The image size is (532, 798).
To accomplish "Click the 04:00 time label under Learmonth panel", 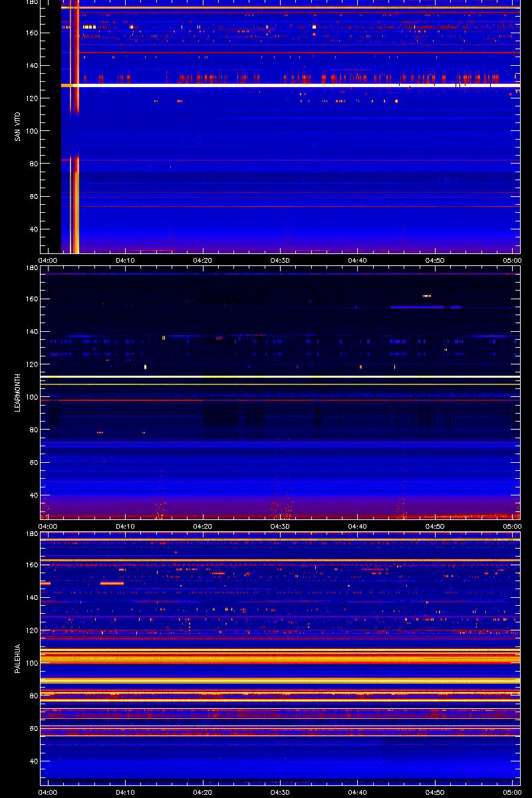I will tap(48, 526).
